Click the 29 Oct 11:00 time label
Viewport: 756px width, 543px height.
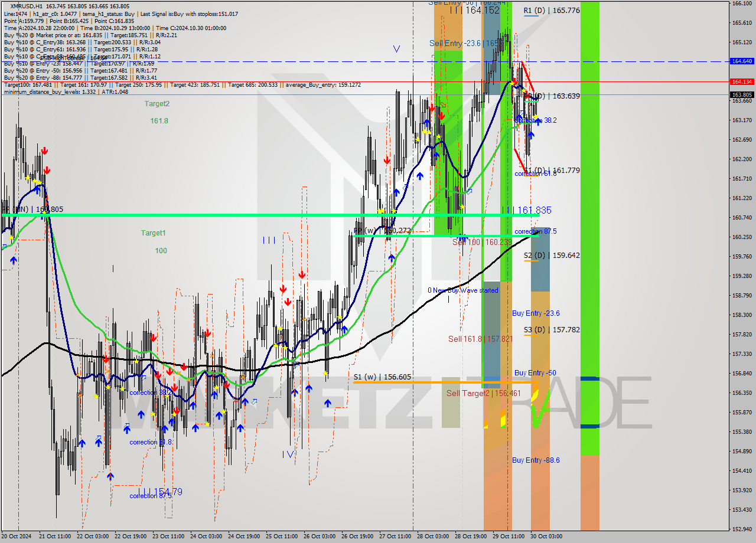pos(509,537)
